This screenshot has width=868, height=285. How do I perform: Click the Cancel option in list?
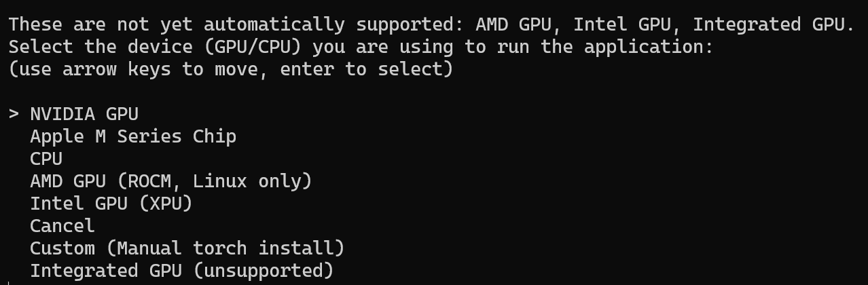click(62, 226)
